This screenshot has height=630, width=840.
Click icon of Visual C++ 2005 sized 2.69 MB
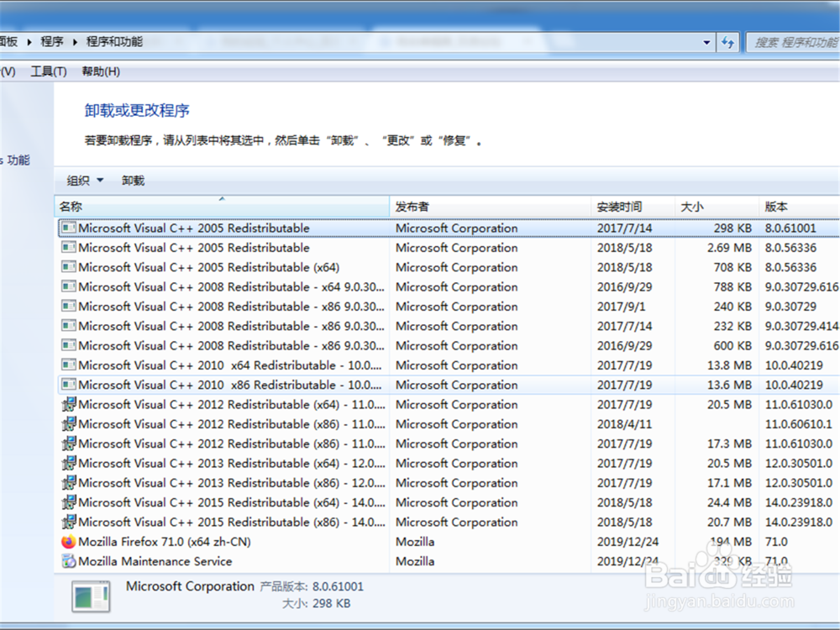point(69,248)
